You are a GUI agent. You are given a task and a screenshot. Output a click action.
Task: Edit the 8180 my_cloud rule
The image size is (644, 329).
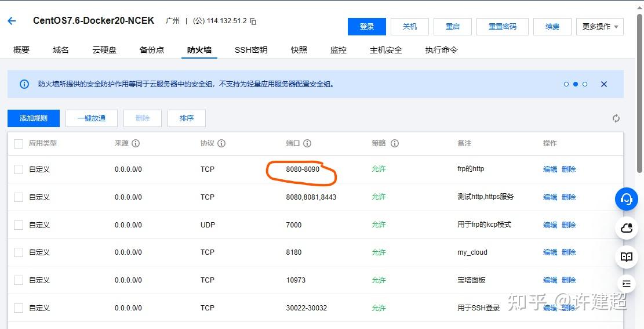pyautogui.click(x=550, y=252)
